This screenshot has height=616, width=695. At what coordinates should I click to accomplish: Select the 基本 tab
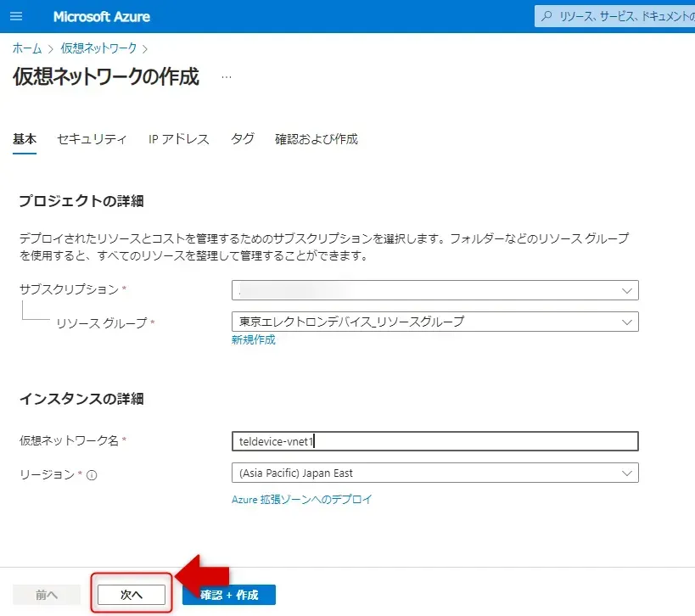(x=25, y=139)
